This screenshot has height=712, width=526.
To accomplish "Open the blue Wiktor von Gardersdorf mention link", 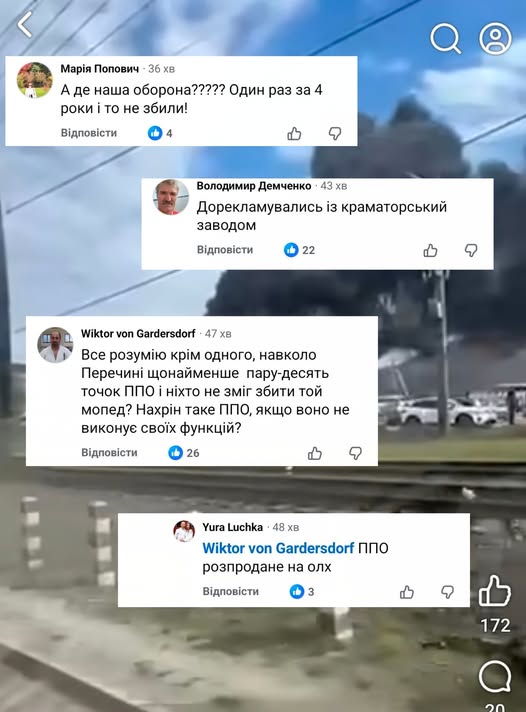I will click(278, 548).
